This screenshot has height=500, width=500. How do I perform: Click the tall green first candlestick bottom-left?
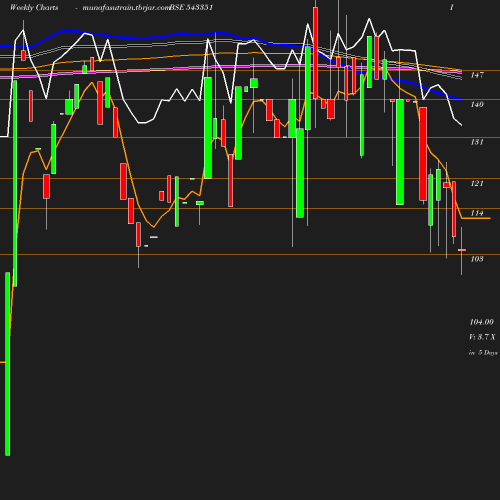pyautogui.click(x=8, y=364)
